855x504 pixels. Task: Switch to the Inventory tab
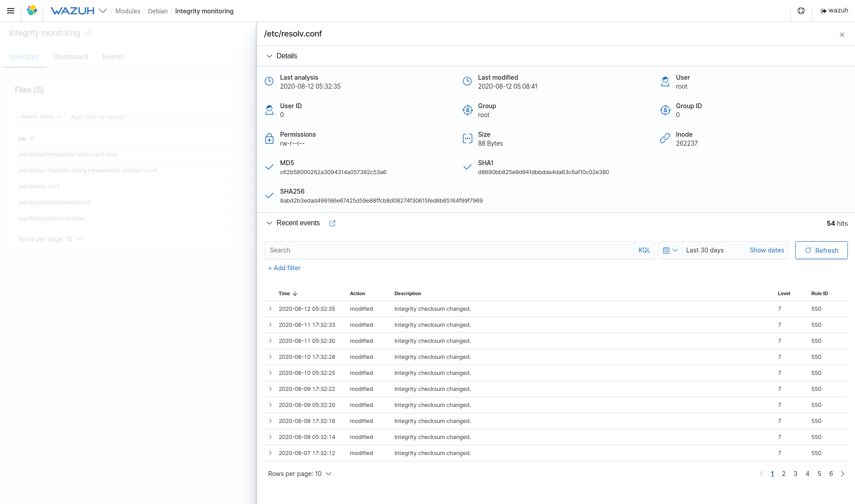click(x=24, y=57)
